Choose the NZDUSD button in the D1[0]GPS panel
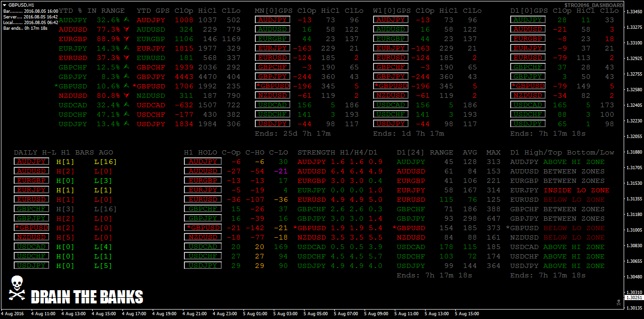 [x=528, y=95]
